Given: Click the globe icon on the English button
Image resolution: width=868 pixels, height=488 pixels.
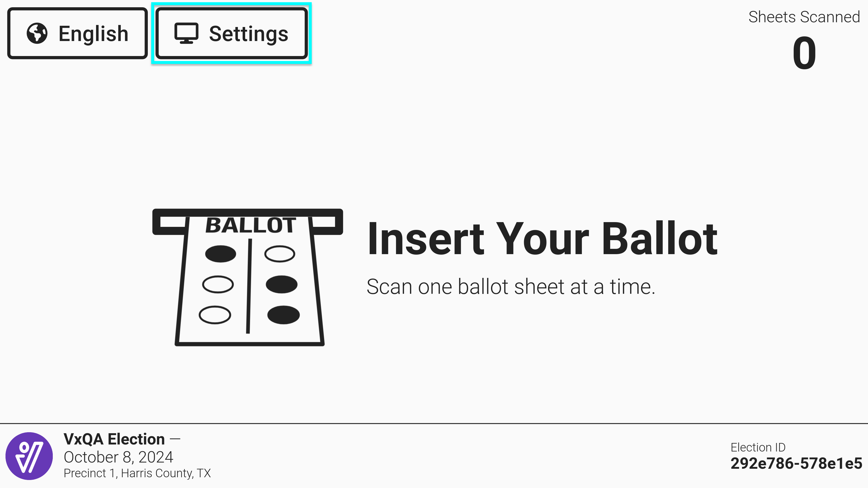Looking at the screenshot, I should (37, 33).
